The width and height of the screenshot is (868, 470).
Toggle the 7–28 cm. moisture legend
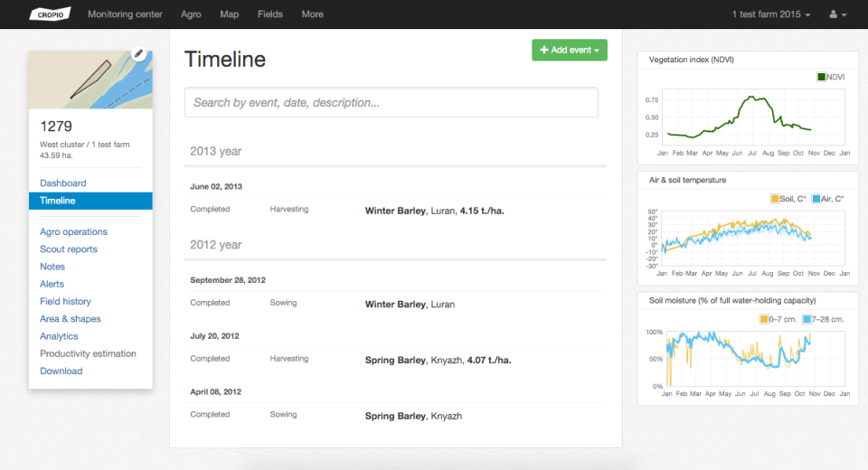coord(823,318)
